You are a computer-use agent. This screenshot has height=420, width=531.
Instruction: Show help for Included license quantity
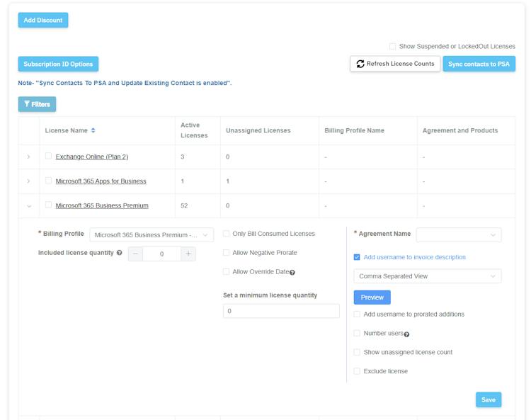[x=119, y=253]
